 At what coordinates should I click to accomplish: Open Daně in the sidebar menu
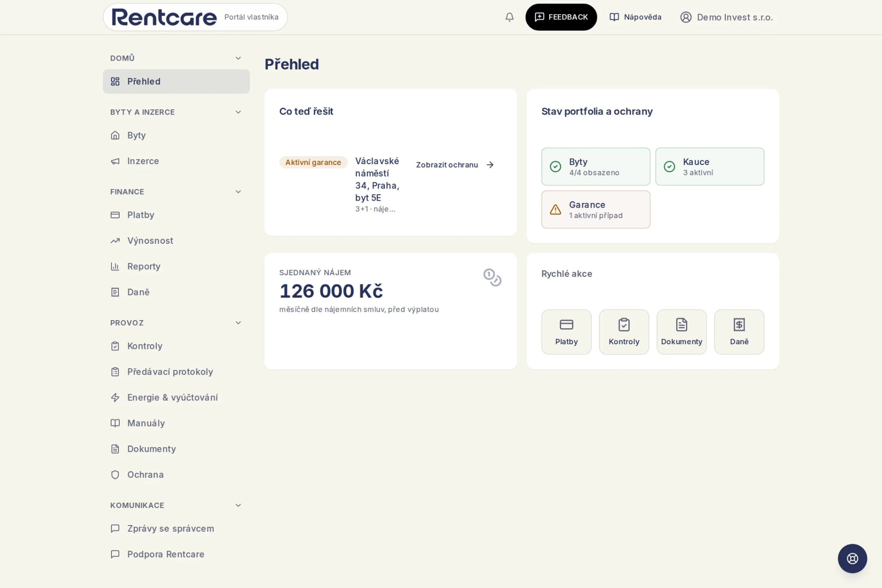[176, 292]
